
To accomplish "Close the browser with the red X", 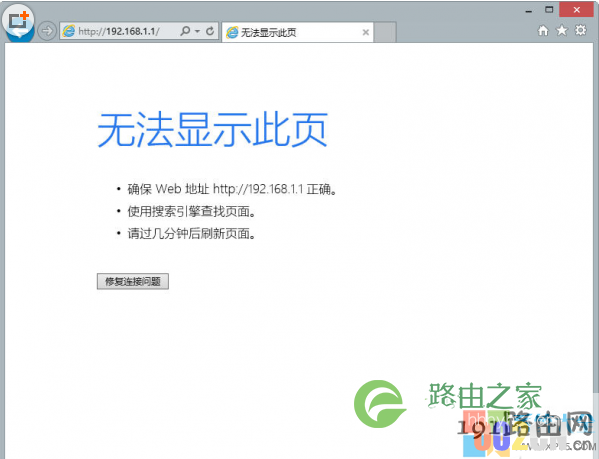I will coord(577,10).
